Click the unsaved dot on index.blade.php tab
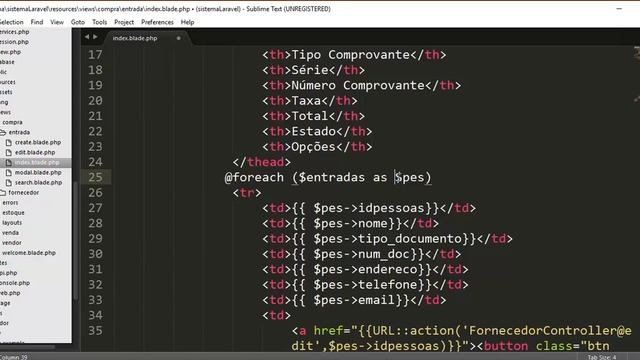 pos(178,38)
